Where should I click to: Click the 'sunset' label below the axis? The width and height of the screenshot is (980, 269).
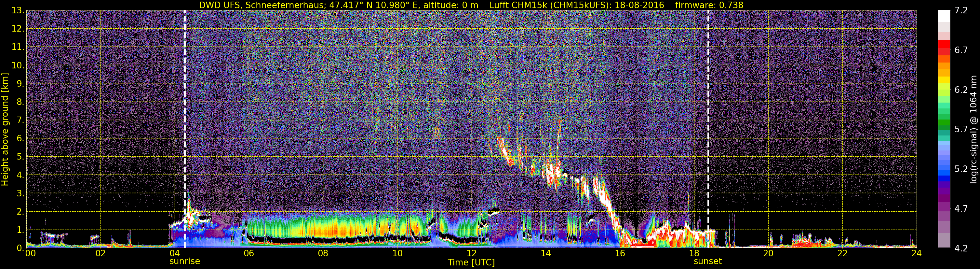pyautogui.click(x=708, y=262)
